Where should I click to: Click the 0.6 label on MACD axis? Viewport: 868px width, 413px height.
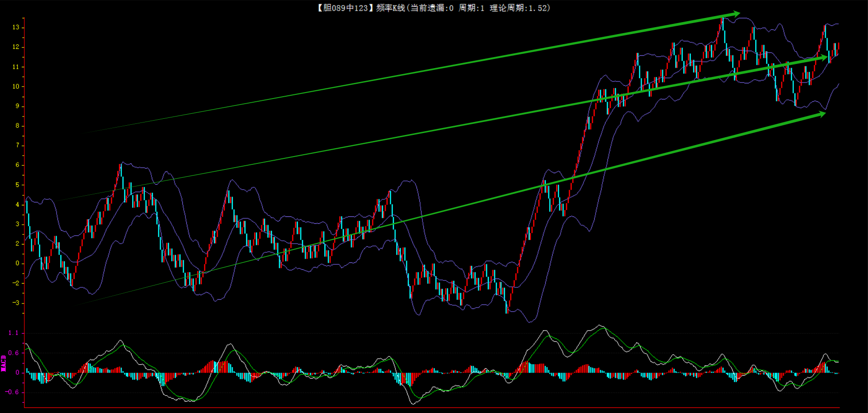click(13, 353)
